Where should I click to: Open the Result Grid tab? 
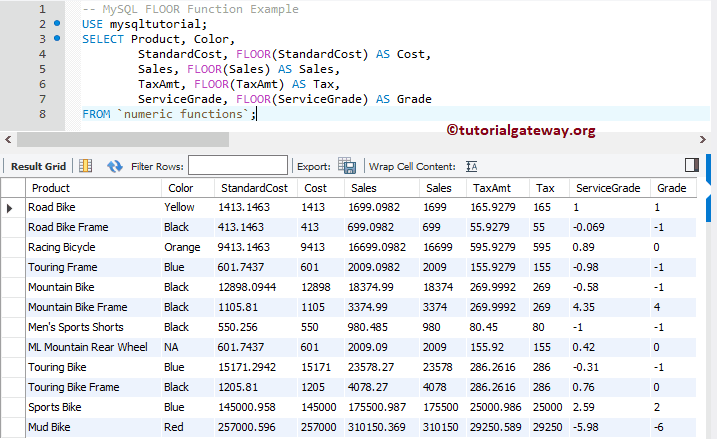(x=38, y=166)
